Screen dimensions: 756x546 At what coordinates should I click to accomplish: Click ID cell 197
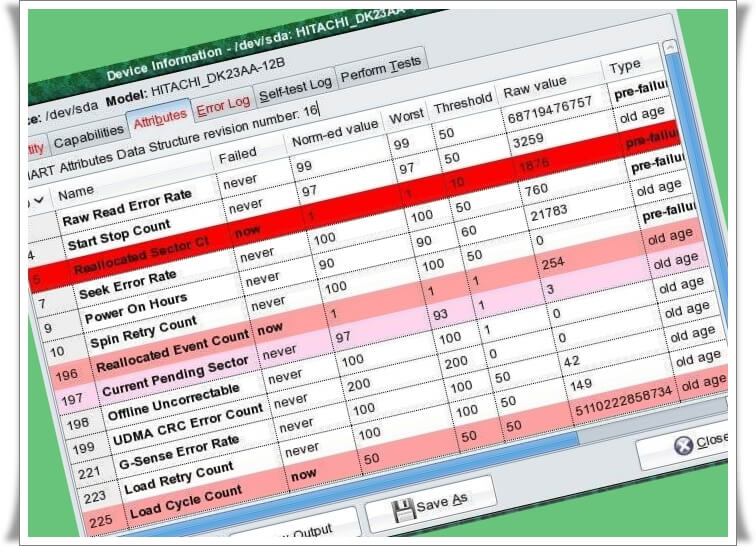(72, 399)
